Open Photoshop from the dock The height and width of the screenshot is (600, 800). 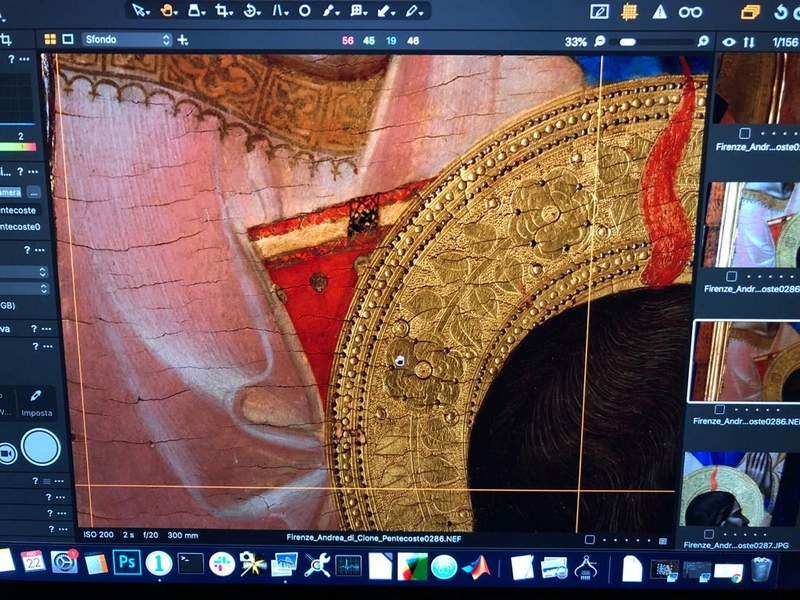coord(126,564)
